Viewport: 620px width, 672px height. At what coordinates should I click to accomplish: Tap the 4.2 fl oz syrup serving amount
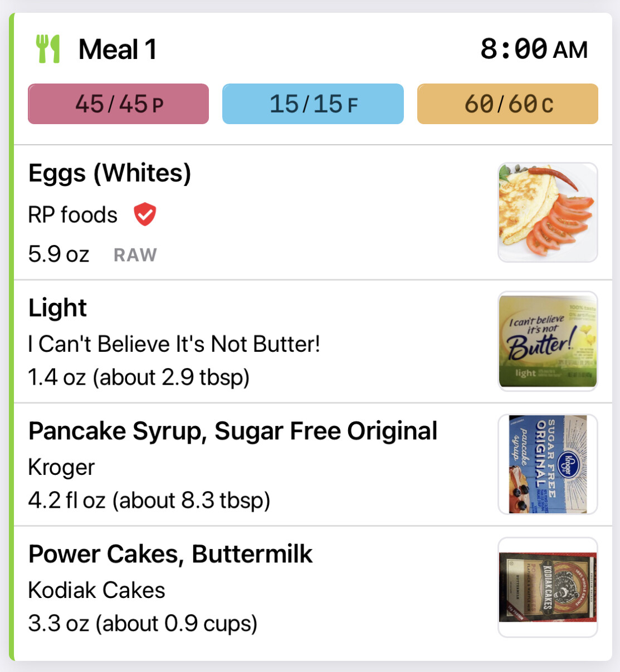click(x=149, y=501)
